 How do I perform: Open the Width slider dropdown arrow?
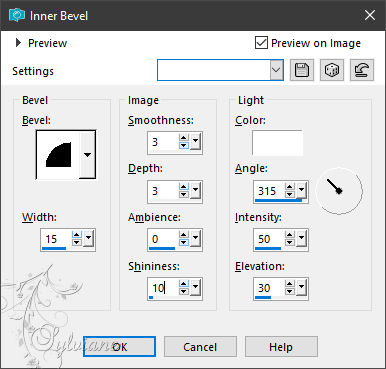[x=88, y=238]
